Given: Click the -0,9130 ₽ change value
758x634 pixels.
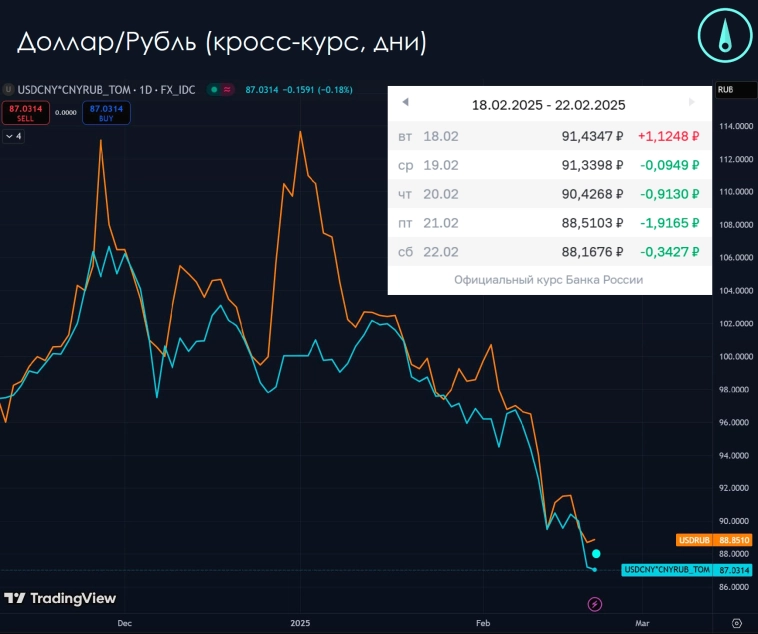Looking at the screenshot, I should pyautogui.click(x=670, y=194).
